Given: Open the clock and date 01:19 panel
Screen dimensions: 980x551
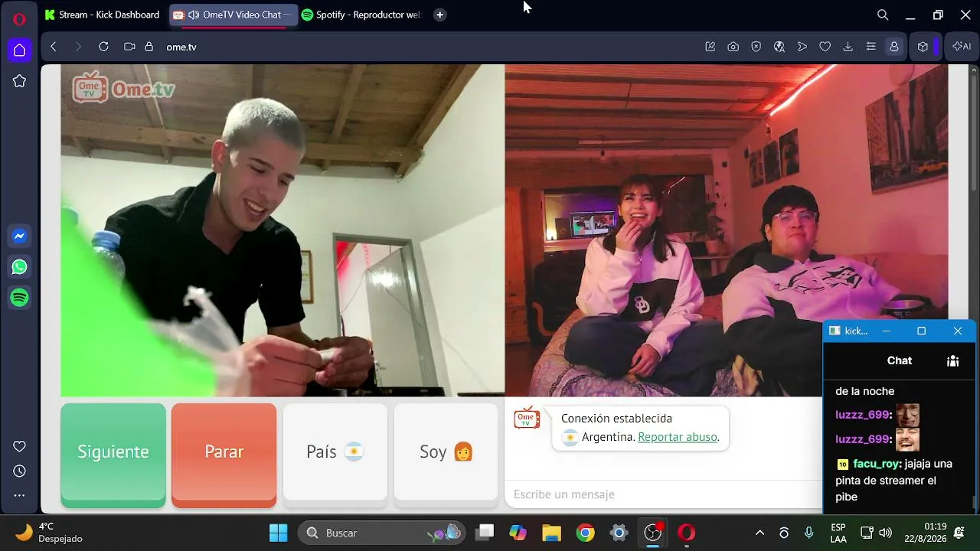Looking at the screenshot, I should click(925, 533).
